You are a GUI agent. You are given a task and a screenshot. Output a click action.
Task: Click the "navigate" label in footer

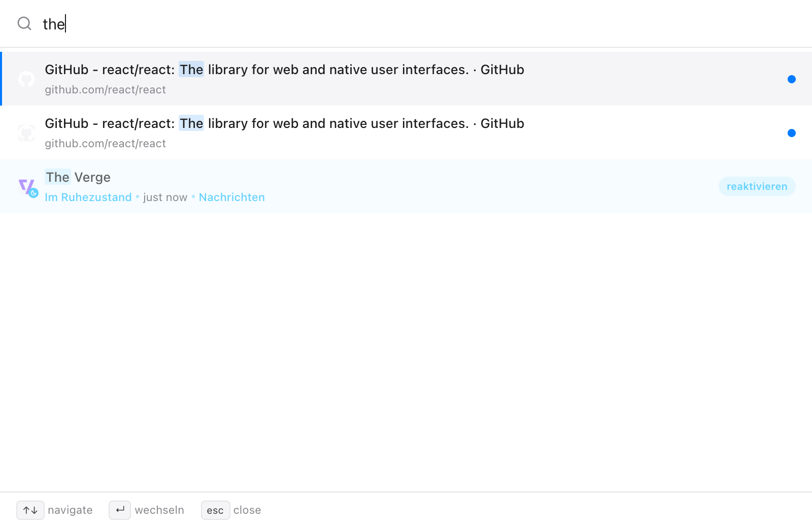70,510
